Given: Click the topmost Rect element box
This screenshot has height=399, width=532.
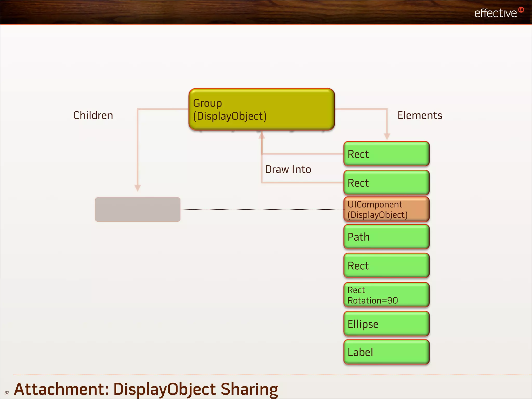Looking at the screenshot, I should click(386, 154).
